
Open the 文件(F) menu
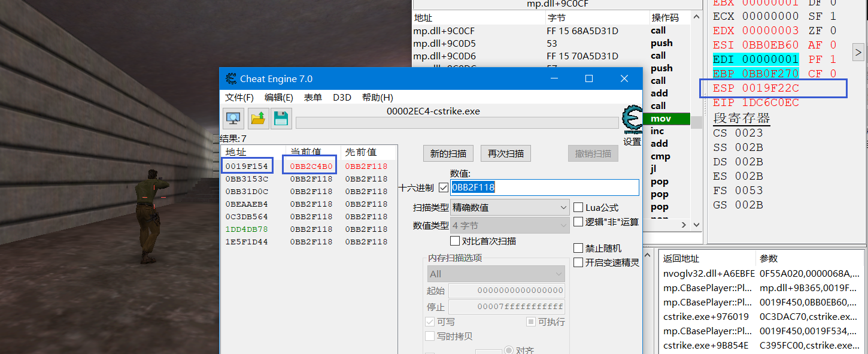[239, 97]
